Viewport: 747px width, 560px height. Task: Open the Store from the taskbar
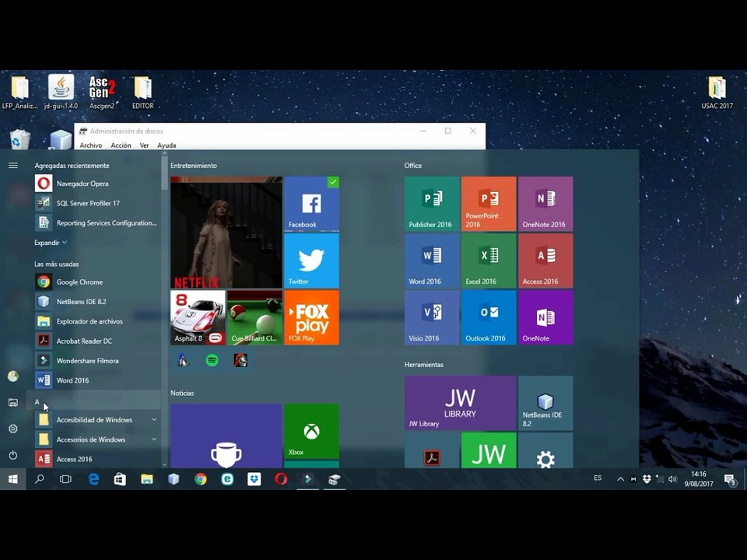point(120,480)
